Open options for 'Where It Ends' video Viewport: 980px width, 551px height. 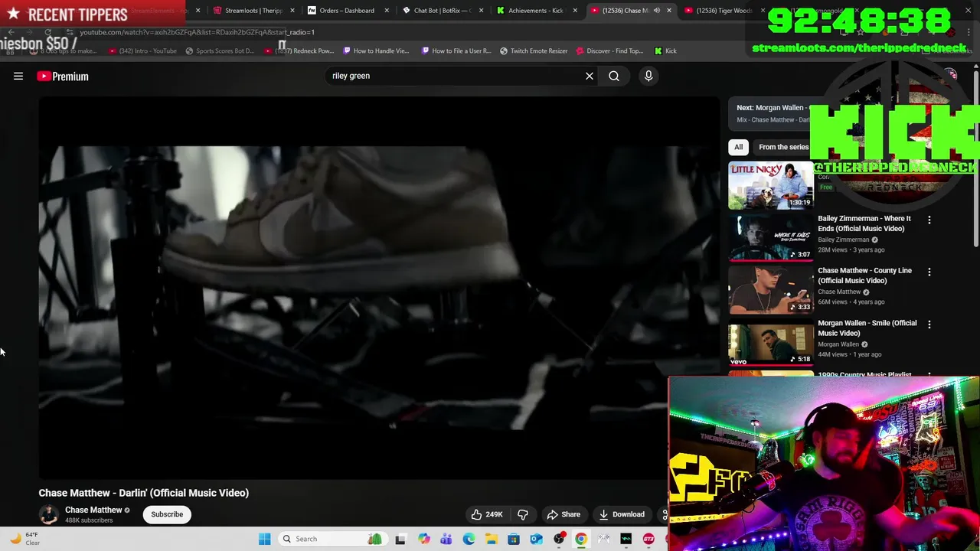coord(929,220)
